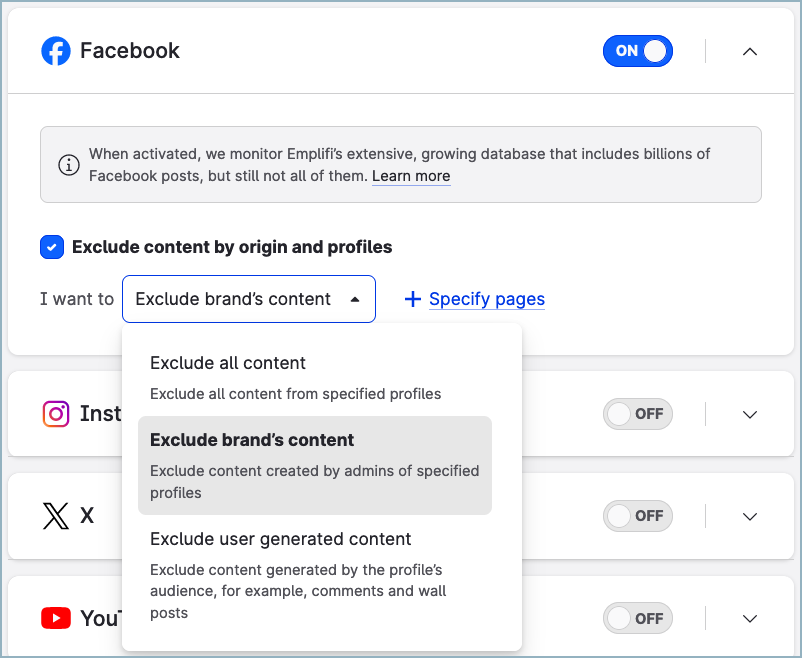Click the X platform logo icon
The width and height of the screenshot is (802, 658).
pyautogui.click(x=55, y=515)
